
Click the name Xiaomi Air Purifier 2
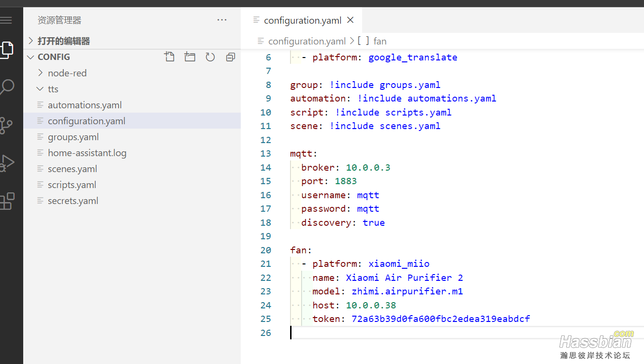click(404, 278)
